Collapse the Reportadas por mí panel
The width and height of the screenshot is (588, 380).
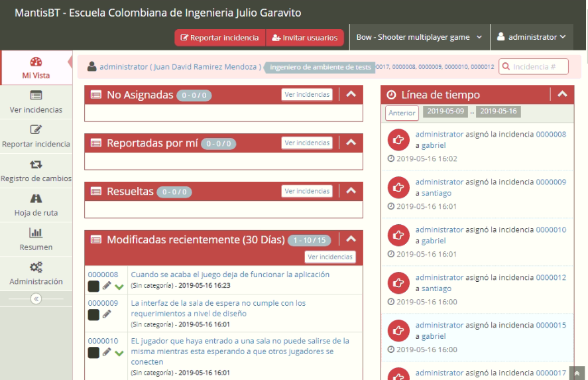351,143
